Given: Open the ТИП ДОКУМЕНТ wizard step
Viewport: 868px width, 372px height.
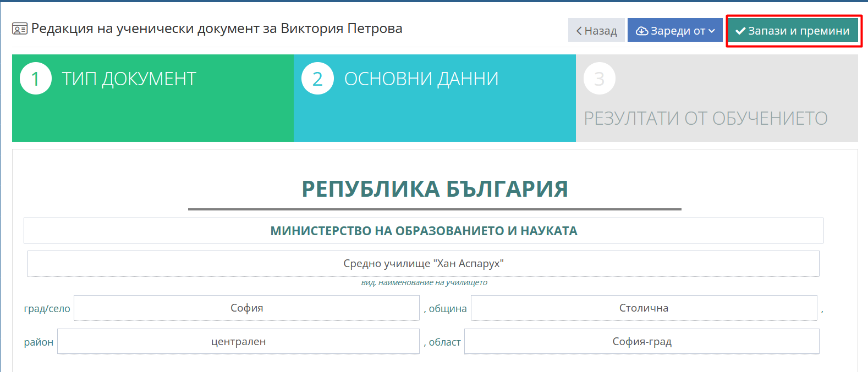Looking at the screenshot, I should tap(153, 98).
